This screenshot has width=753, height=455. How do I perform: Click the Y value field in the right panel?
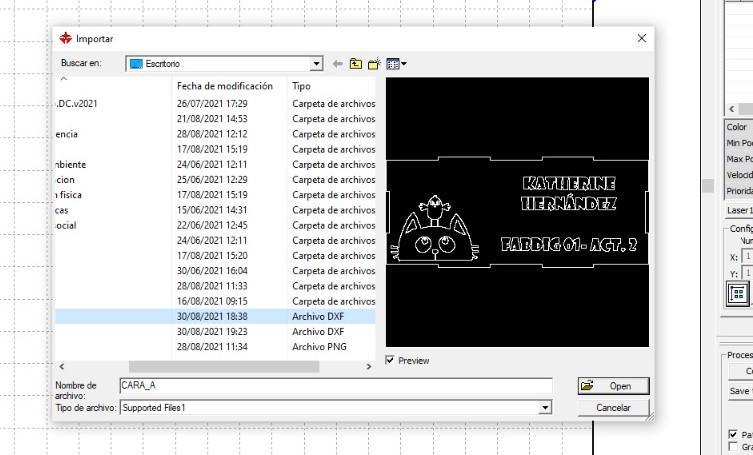pos(747,273)
